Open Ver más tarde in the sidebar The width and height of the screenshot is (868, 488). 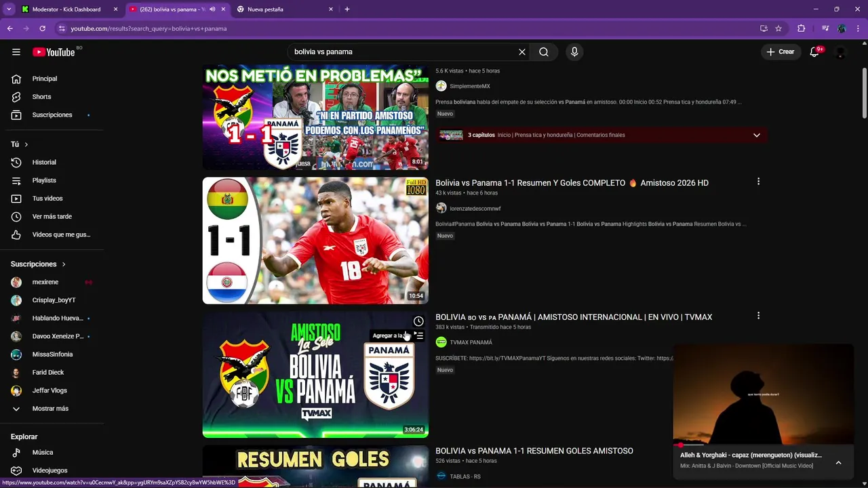(x=52, y=216)
